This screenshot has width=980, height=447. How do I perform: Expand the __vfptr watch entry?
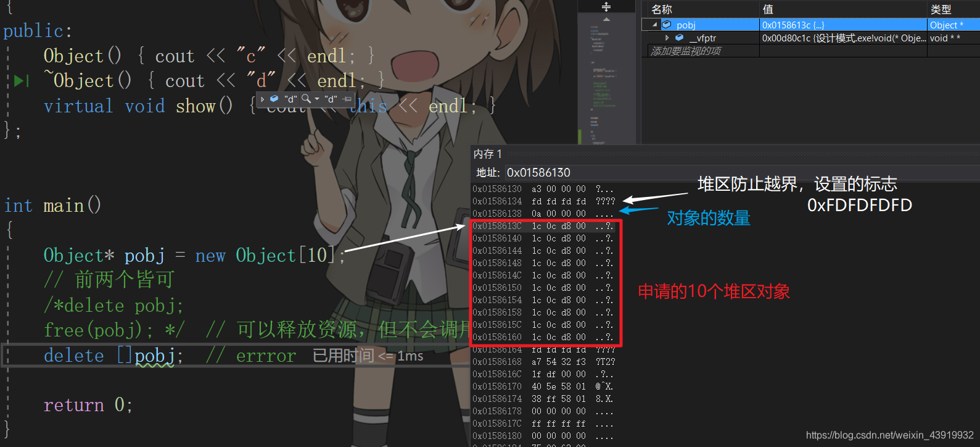pos(667,38)
